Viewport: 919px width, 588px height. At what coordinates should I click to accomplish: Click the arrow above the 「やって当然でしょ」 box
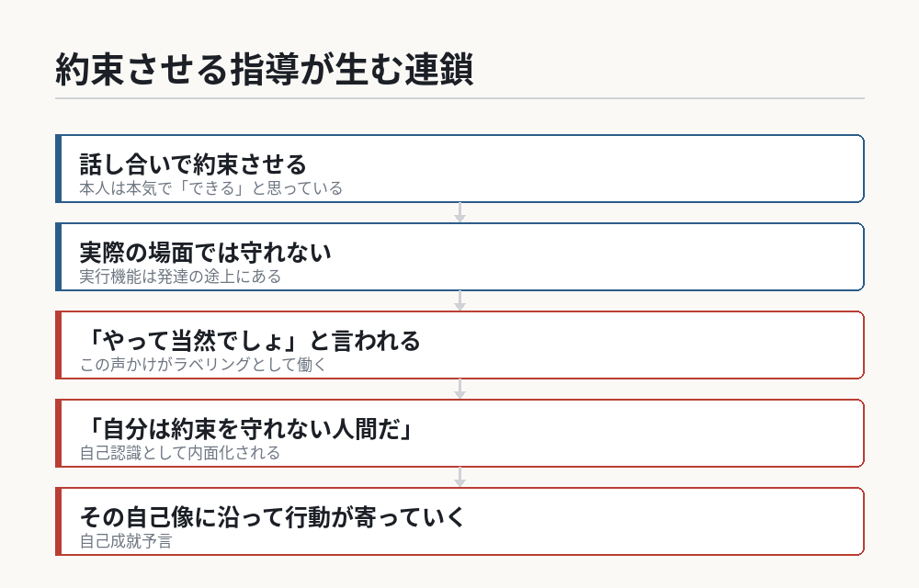[460, 301]
